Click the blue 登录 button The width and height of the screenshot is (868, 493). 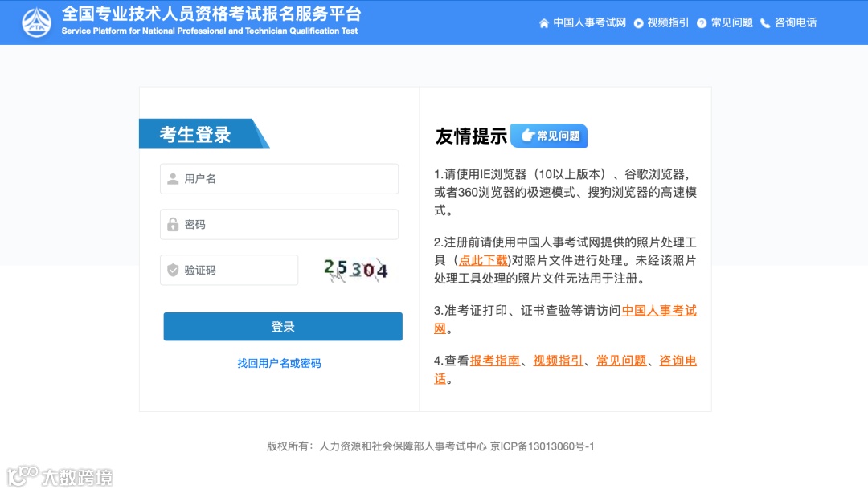pyautogui.click(x=283, y=327)
